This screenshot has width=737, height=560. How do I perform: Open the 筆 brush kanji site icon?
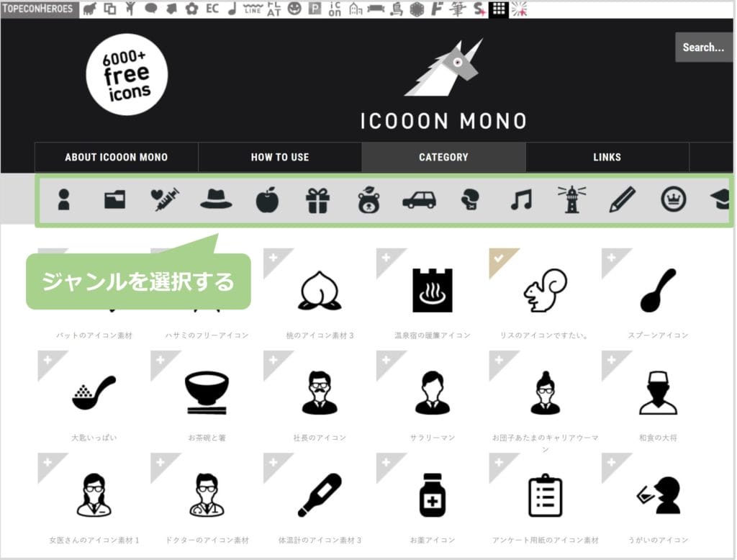pos(457,9)
